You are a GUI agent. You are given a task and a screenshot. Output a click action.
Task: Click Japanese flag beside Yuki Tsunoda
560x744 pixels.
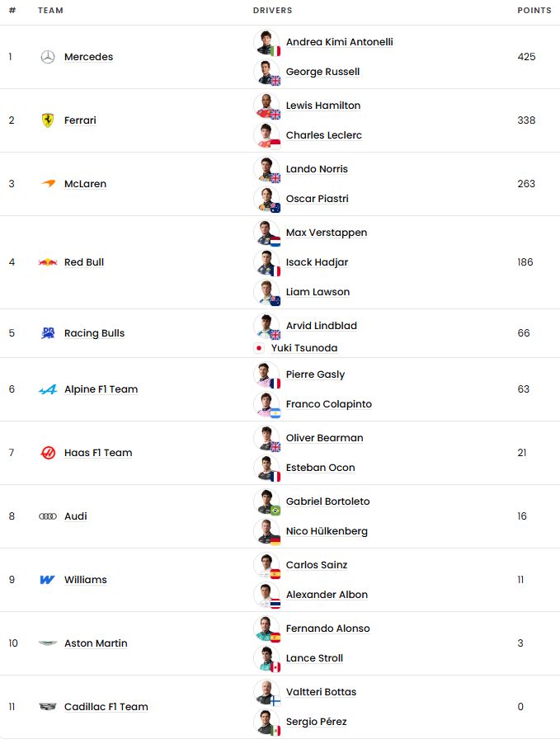coord(259,348)
